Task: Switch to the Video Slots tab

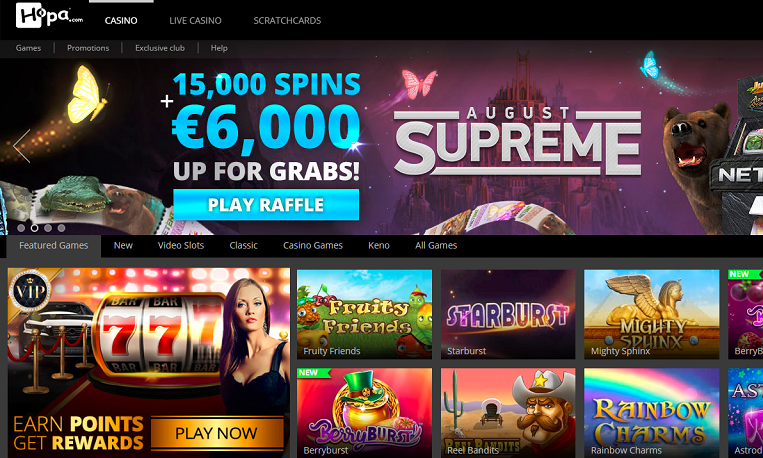Action: [181, 245]
